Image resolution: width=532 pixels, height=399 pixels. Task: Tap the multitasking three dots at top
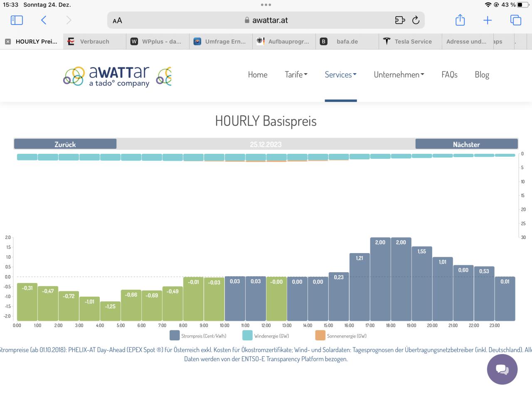pos(266,5)
